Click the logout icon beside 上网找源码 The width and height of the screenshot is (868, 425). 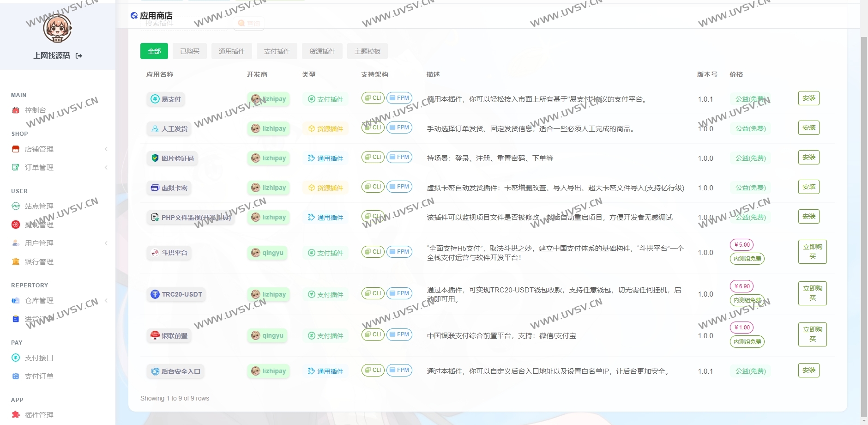tap(79, 56)
